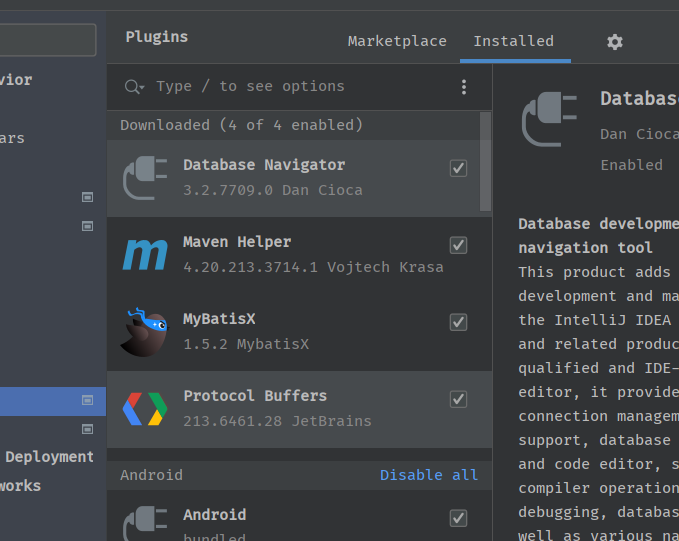Click the Database Navigator plug icon in list
Screen dimensions: 679x541
pos(145,178)
